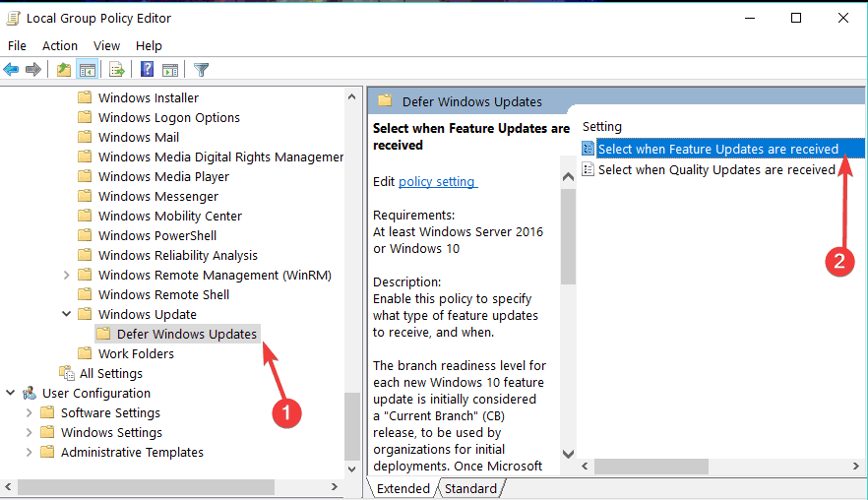
Task: Click the Windows Messenger folder icon
Action: click(85, 196)
